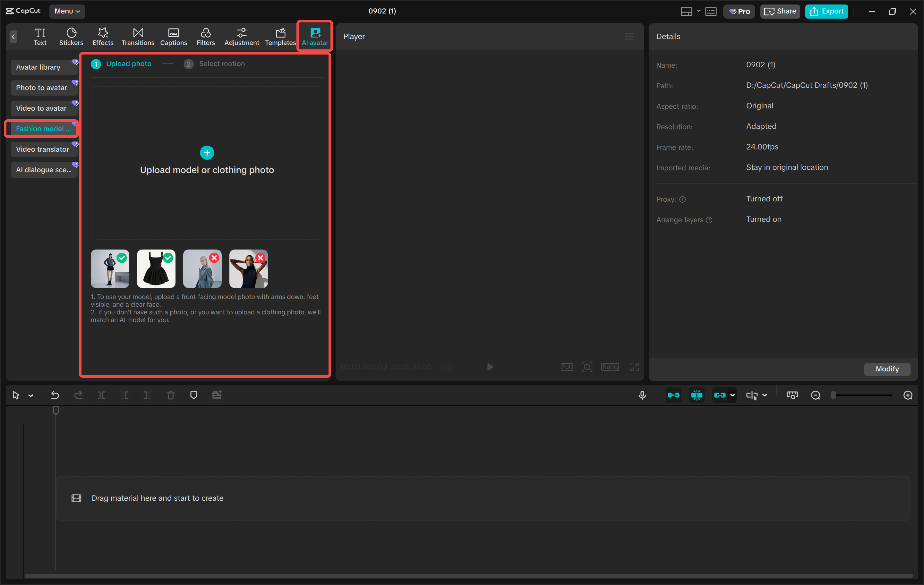Click the Modify button in Details panel
924x585 pixels.
pyautogui.click(x=887, y=369)
